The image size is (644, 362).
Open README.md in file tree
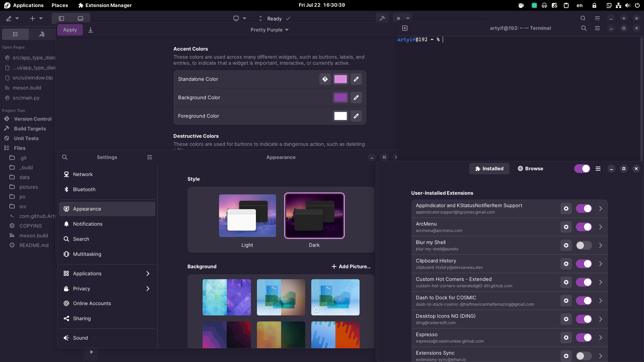pyautogui.click(x=34, y=245)
